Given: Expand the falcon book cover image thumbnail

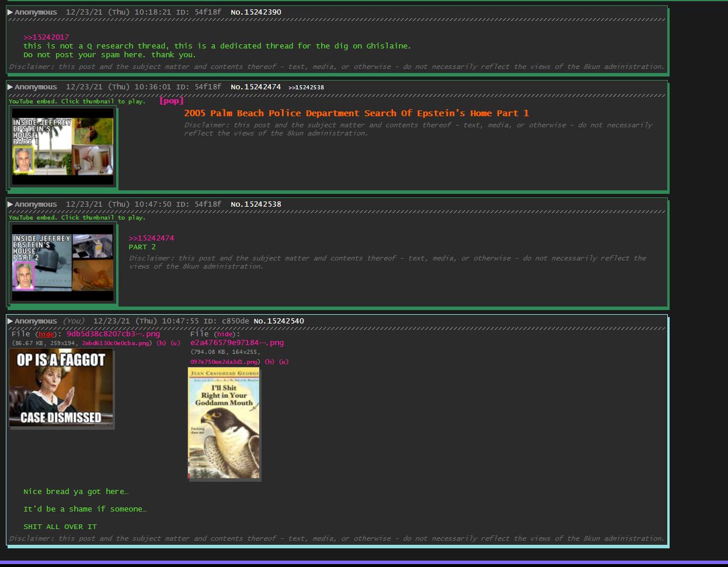Looking at the screenshot, I should click(224, 423).
